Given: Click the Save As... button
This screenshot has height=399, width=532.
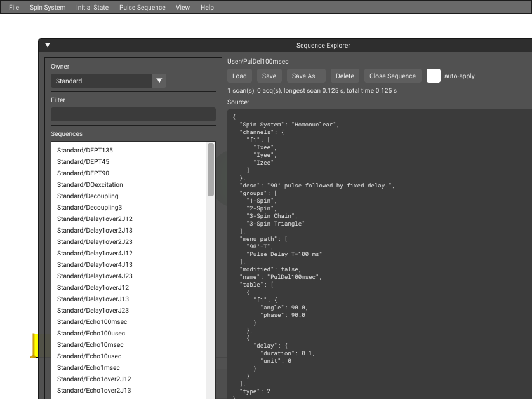Looking at the screenshot, I should tap(306, 76).
